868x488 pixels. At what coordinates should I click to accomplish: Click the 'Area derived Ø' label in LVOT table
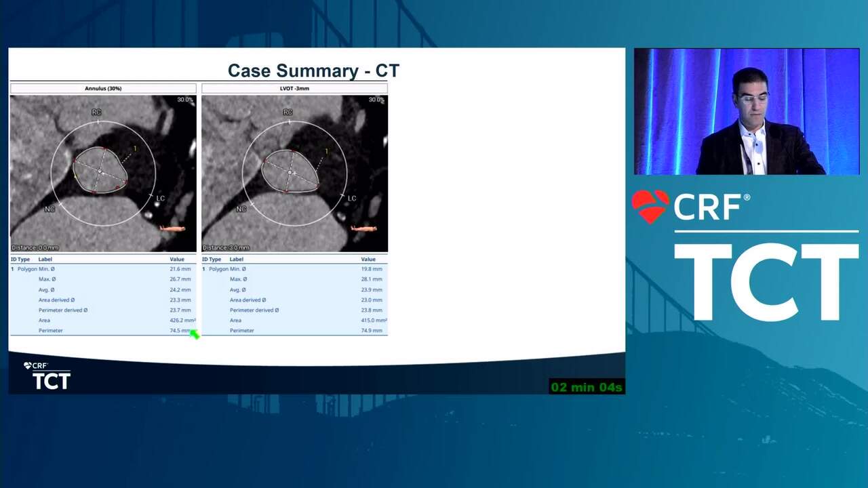tap(248, 300)
